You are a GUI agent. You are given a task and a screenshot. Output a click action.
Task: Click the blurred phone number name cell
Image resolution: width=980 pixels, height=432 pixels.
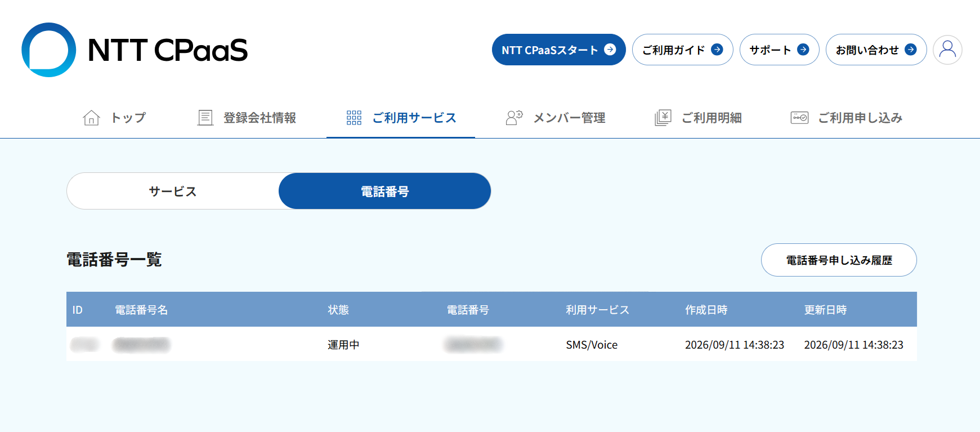click(141, 345)
